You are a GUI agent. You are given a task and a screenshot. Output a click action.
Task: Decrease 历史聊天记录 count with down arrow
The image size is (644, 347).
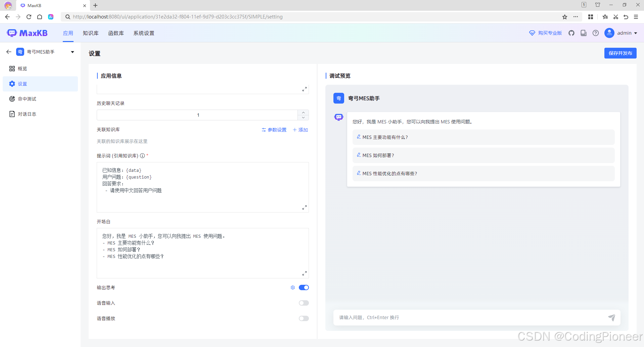pyautogui.click(x=303, y=118)
